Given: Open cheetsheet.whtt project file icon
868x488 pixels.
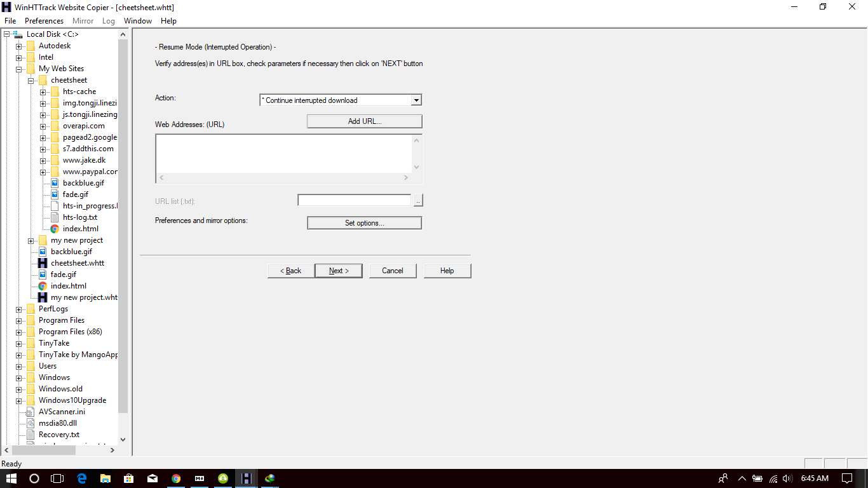Looking at the screenshot, I should [76, 262].
